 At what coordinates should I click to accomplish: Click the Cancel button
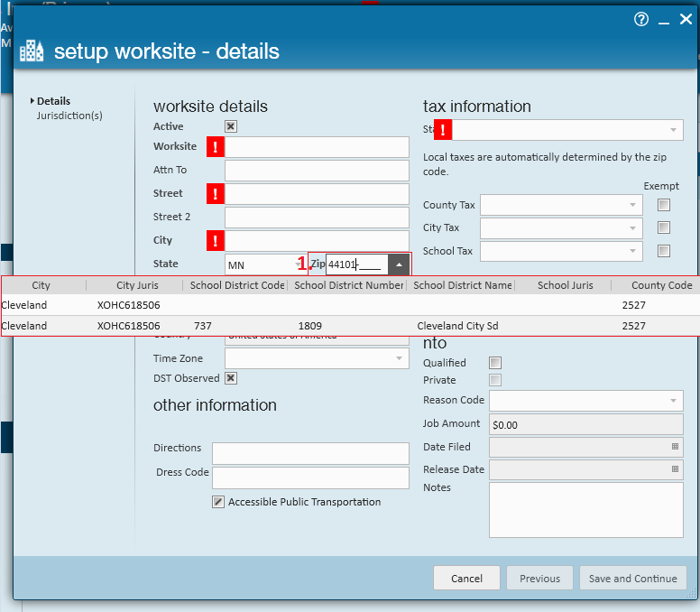pos(466,579)
